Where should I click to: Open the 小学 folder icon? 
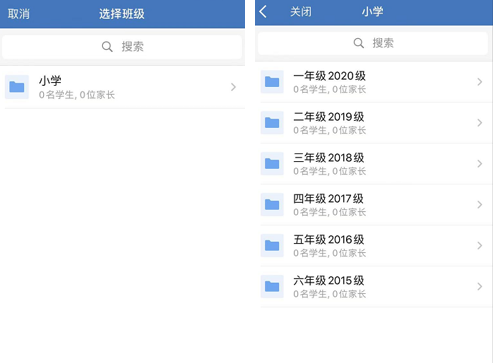point(17,87)
